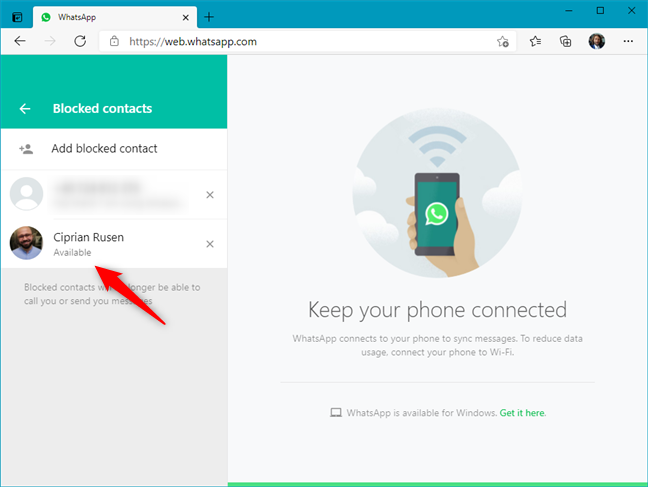Click the Available status under Ciprian Rusen
648x487 pixels.
(x=72, y=253)
